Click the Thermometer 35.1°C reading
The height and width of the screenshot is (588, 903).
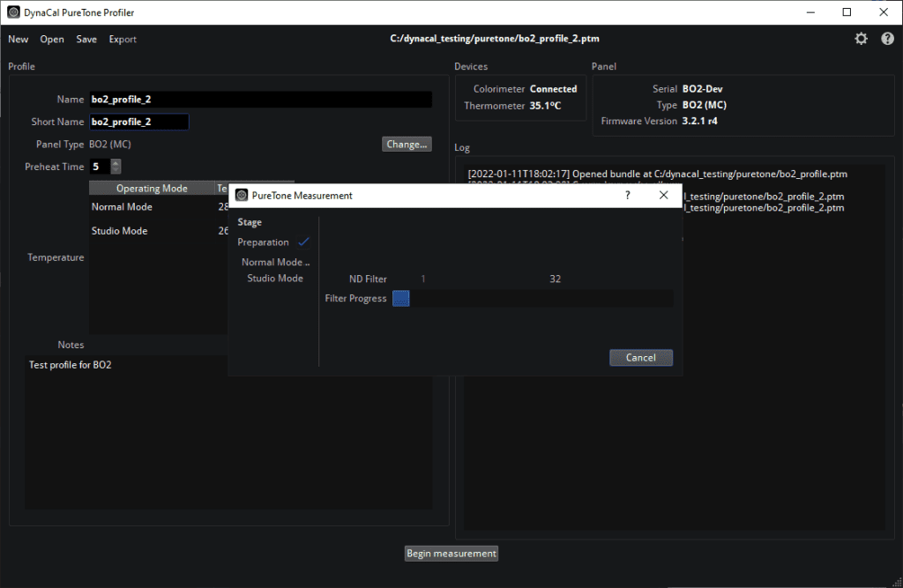coord(545,106)
